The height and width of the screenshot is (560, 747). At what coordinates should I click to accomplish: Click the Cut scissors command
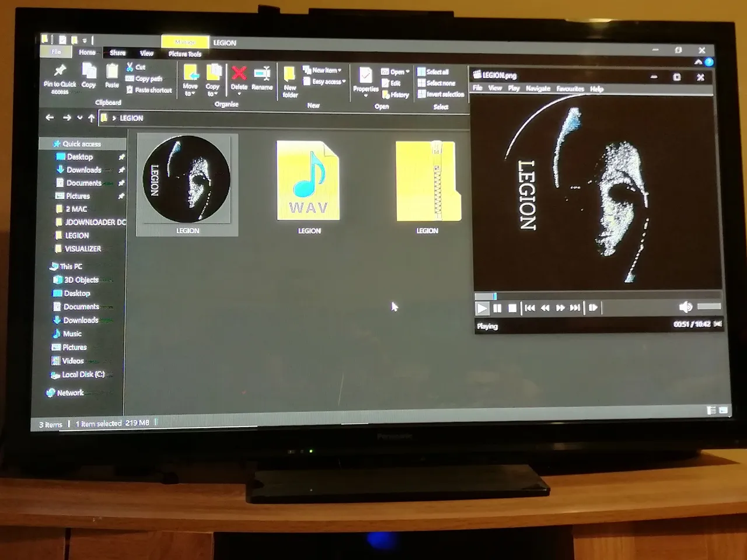136,67
